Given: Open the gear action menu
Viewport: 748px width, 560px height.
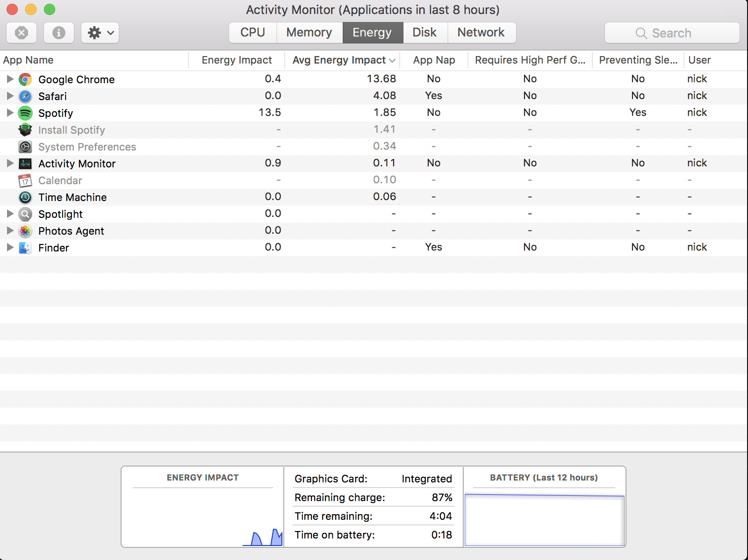Looking at the screenshot, I should tap(100, 33).
